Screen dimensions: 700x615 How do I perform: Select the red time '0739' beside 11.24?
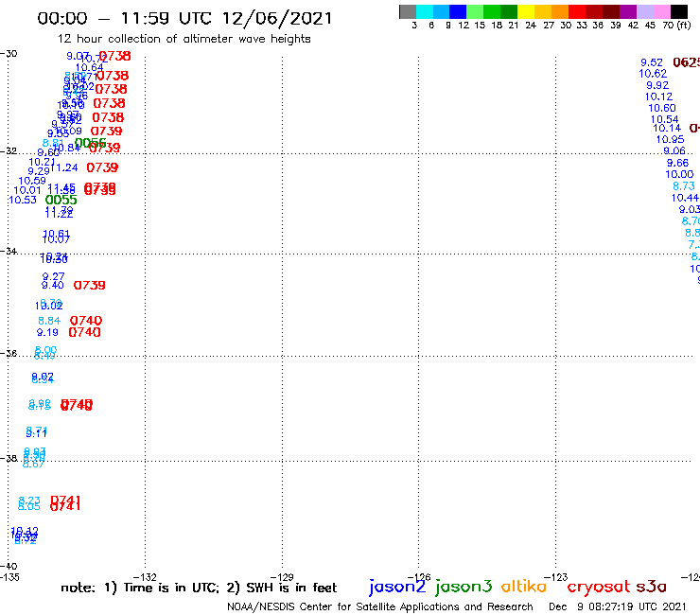click(x=102, y=167)
